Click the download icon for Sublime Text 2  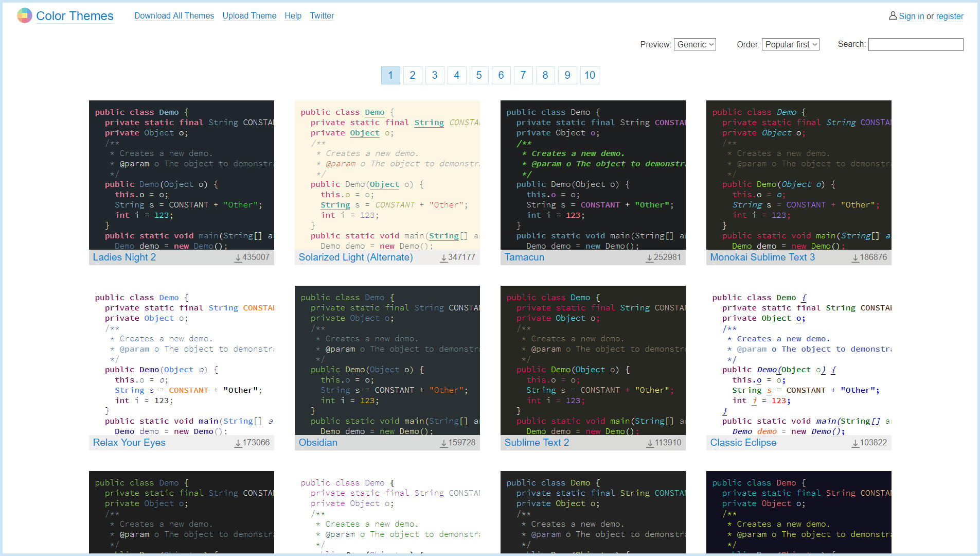tap(650, 443)
